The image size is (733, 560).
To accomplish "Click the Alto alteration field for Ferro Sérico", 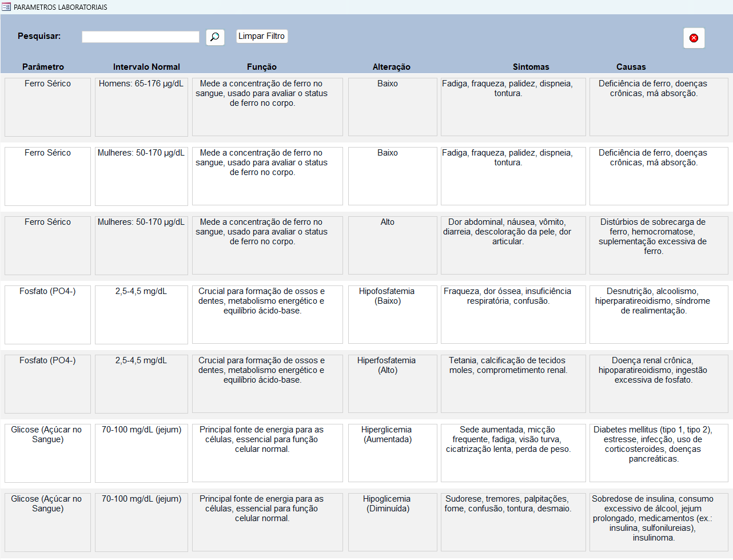I will tap(392, 245).
